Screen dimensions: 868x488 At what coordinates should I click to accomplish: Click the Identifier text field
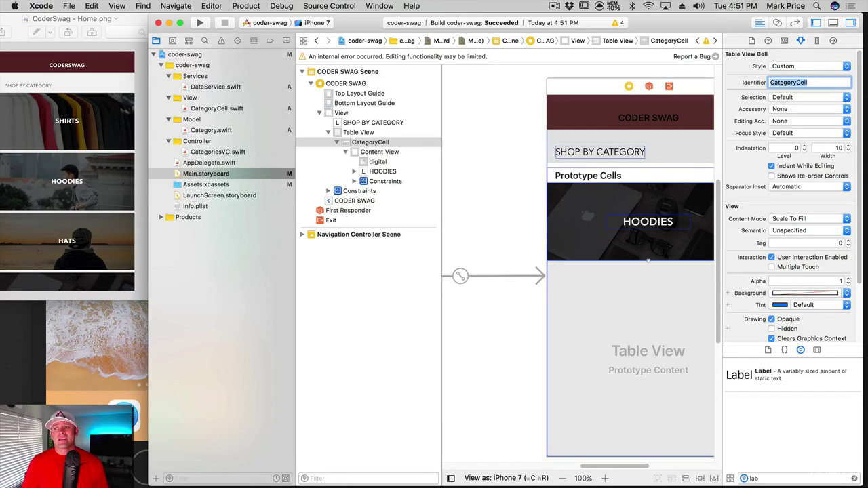[810, 83]
